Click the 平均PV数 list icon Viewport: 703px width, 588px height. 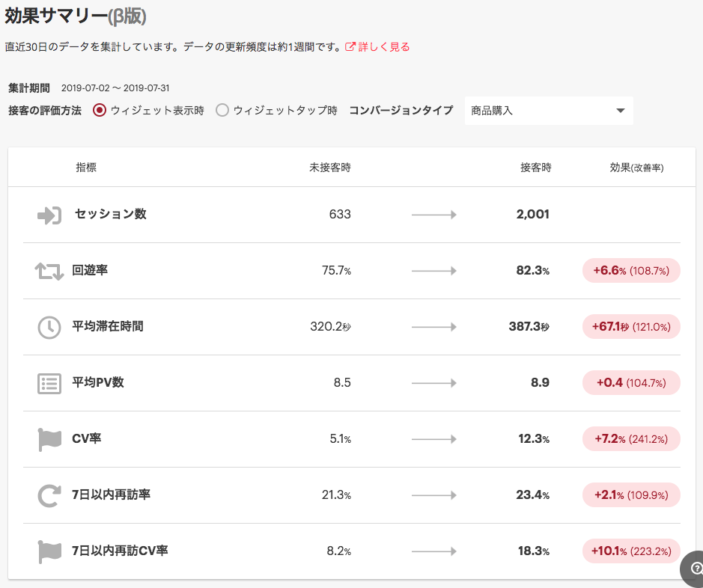[x=49, y=384]
